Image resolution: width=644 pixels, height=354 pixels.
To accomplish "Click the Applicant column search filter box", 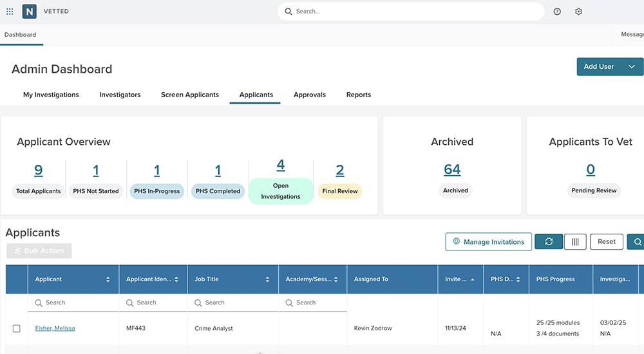I will tap(74, 303).
